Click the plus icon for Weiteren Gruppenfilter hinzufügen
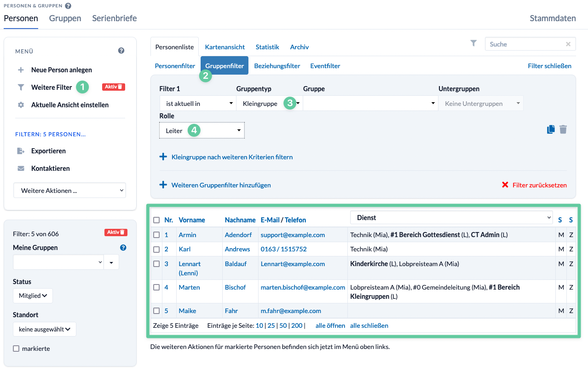This screenshot has width=588, height=372. click(163, 185)
